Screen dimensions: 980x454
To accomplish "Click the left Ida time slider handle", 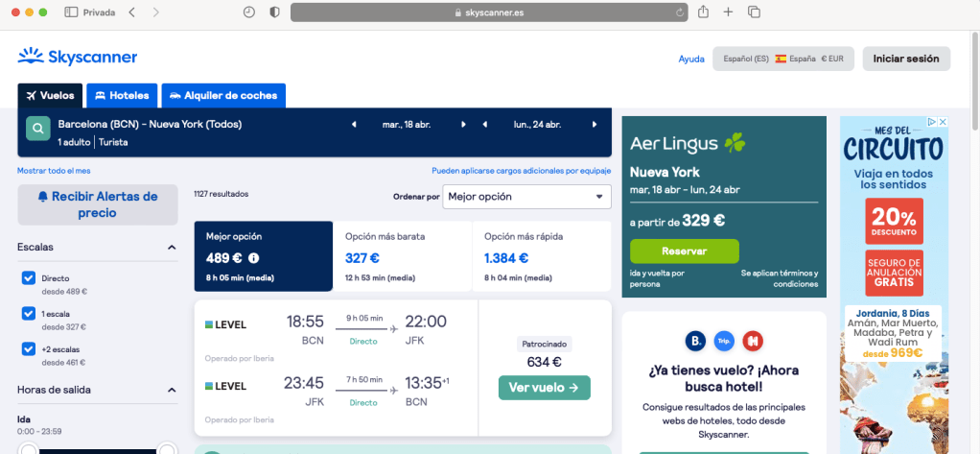I will pos(28,449).
